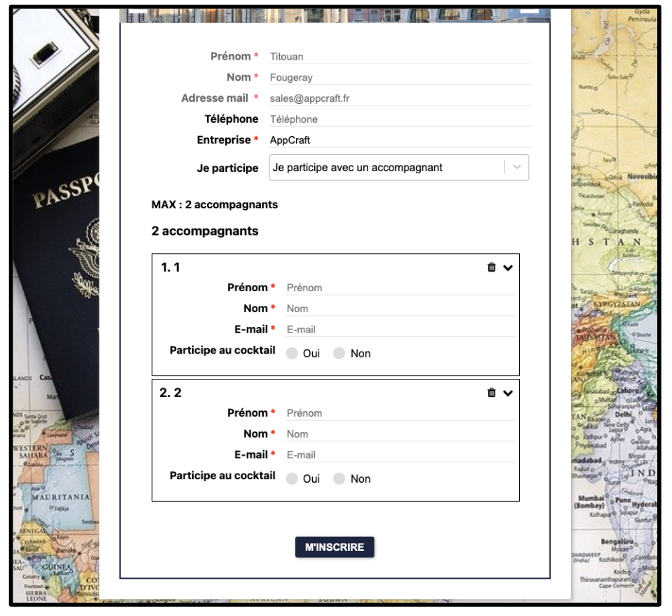672x616 pixels.
Task: Click Prénom field of accompagnant 1
Action: tap(400, 288)
